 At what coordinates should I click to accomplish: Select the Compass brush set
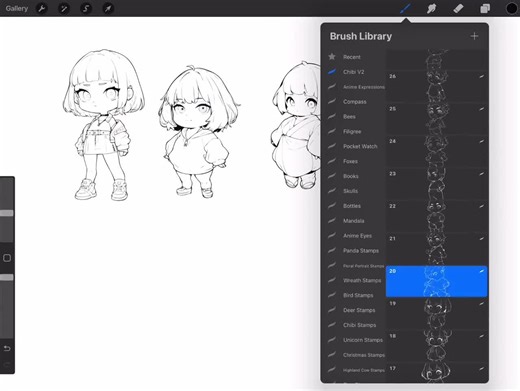[356, 102]
